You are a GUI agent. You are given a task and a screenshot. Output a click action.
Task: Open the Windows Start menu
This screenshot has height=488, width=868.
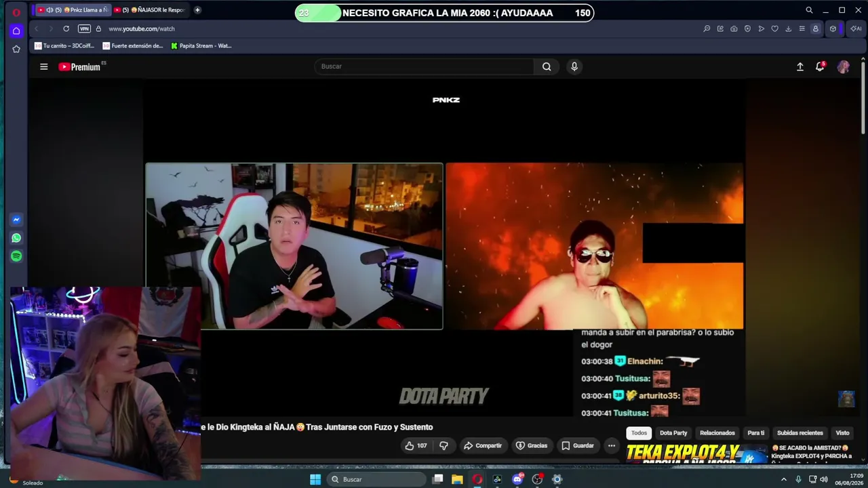pyautogui.click(x=315, y=479)
